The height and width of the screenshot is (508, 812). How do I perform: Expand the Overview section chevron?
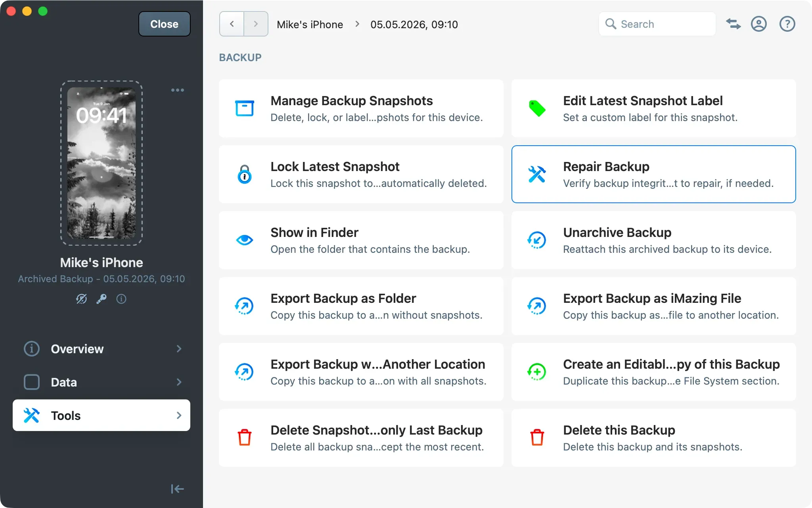click(179, 349)
